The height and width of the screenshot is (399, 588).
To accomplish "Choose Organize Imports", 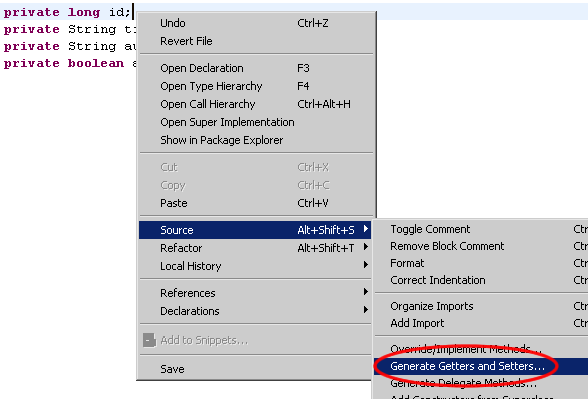I will coord(481,306).
